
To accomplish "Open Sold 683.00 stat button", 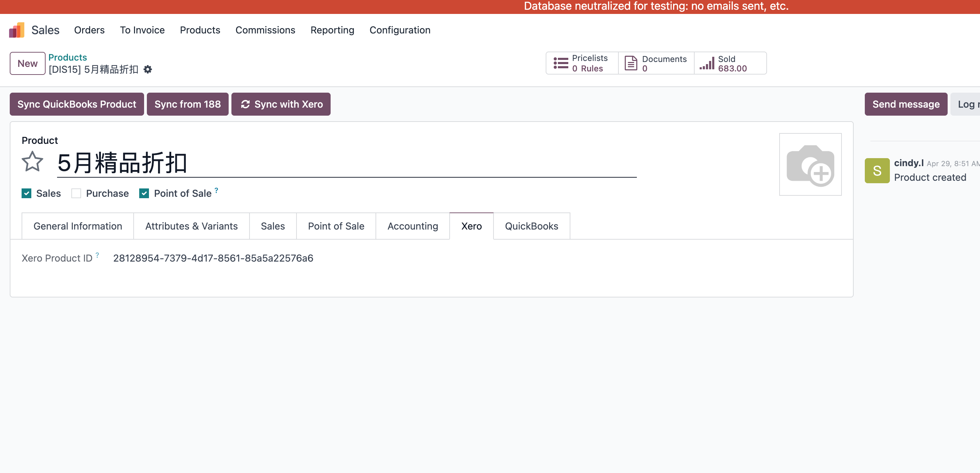I will 730,63.
